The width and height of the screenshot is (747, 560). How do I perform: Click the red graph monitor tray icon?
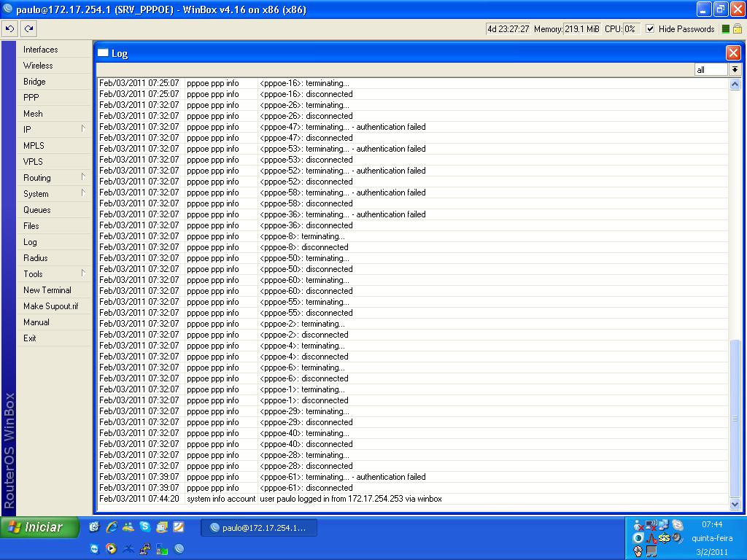pyautogui.click(x=651, y=538)
